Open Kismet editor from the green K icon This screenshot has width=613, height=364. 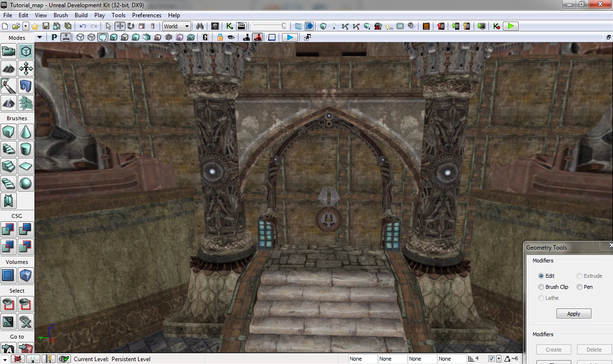[x=230, y=26]
